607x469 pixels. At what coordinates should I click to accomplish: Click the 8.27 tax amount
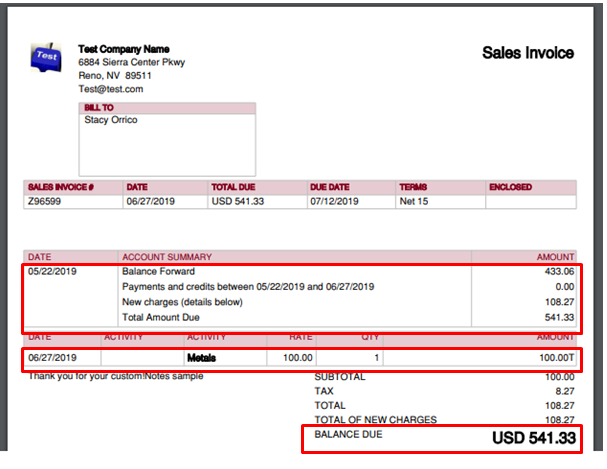[x=564, y=392]
